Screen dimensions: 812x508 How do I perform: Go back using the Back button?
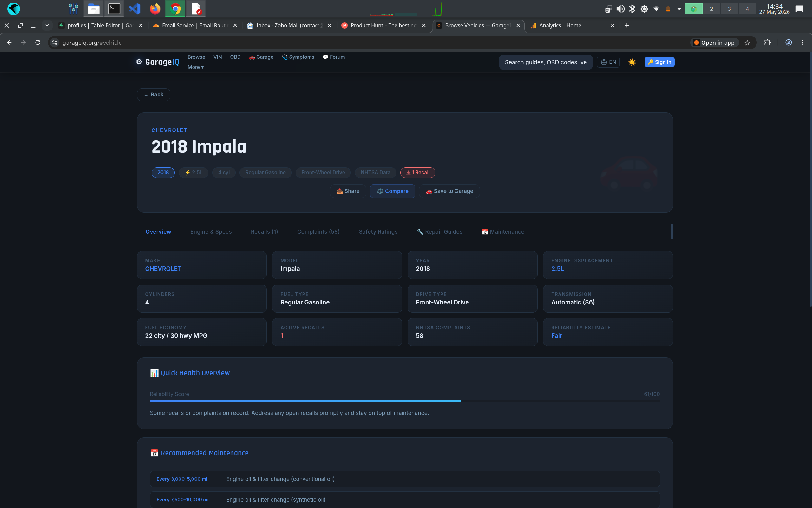click(x=153, y=95)
